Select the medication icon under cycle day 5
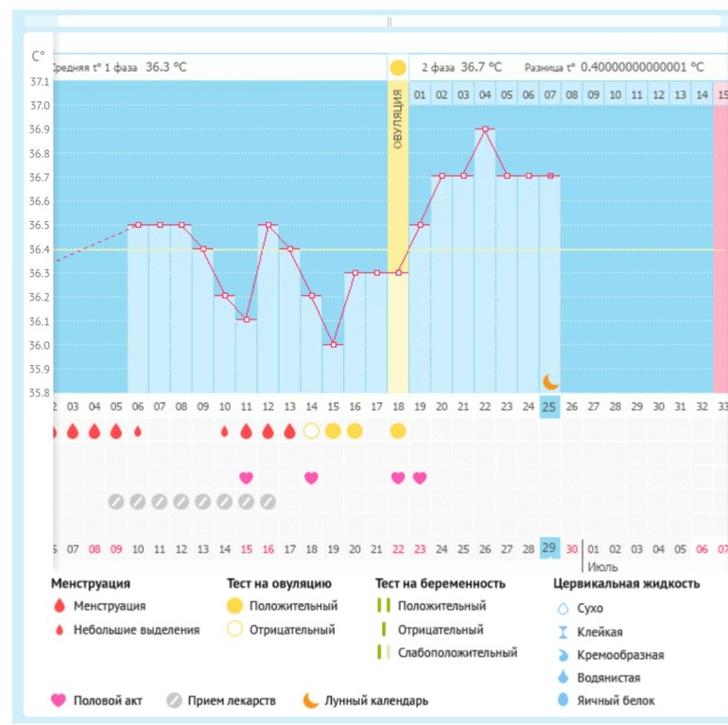 pyautogui.click(x=115, y=501)
